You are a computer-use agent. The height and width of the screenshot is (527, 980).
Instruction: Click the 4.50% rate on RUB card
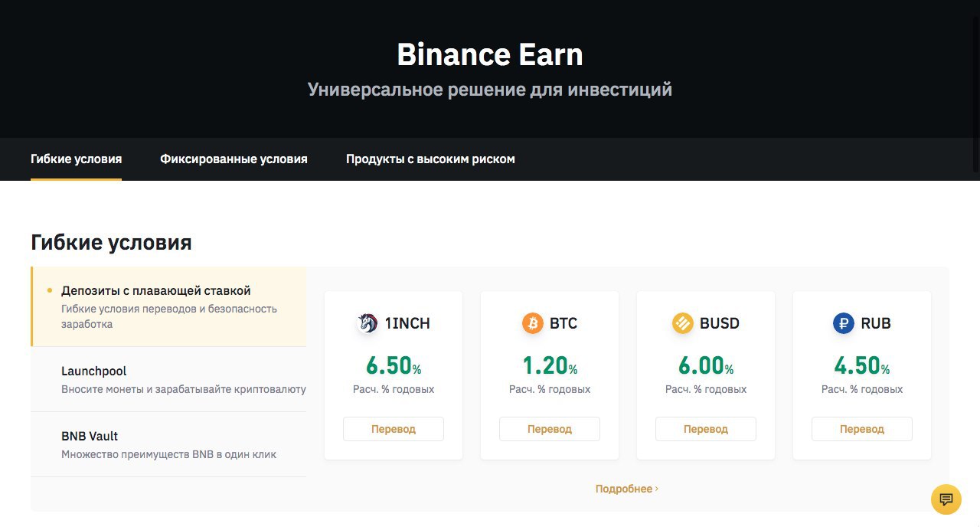pyautogui.click(x=861, y=366)
